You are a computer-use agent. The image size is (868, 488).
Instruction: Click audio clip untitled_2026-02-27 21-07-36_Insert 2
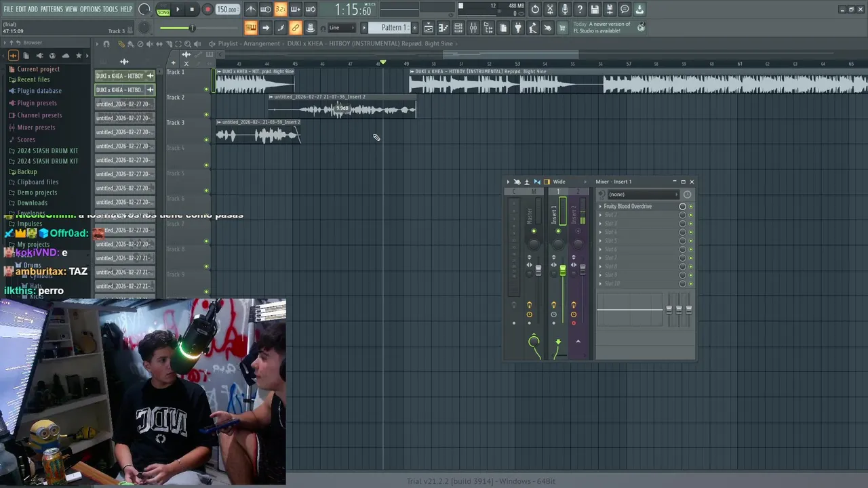coord(342,107)
